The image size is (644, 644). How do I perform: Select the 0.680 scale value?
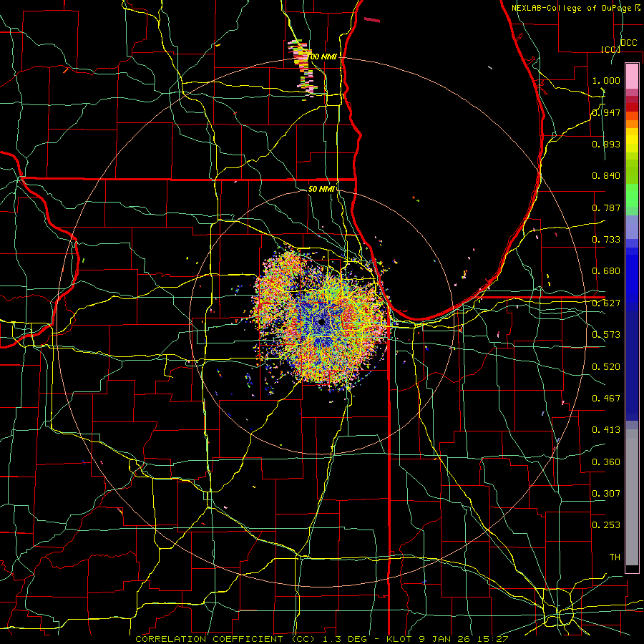tap(606, 271)
